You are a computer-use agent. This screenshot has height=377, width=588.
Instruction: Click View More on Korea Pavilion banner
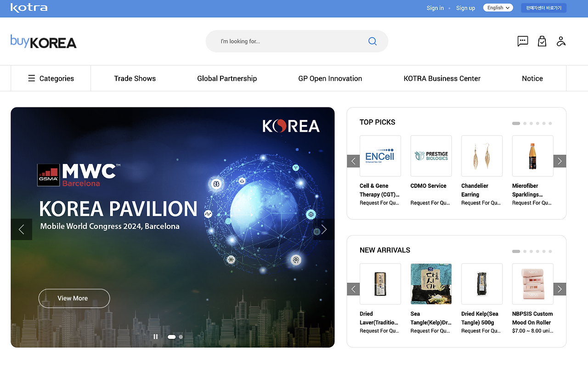point(74,298)
